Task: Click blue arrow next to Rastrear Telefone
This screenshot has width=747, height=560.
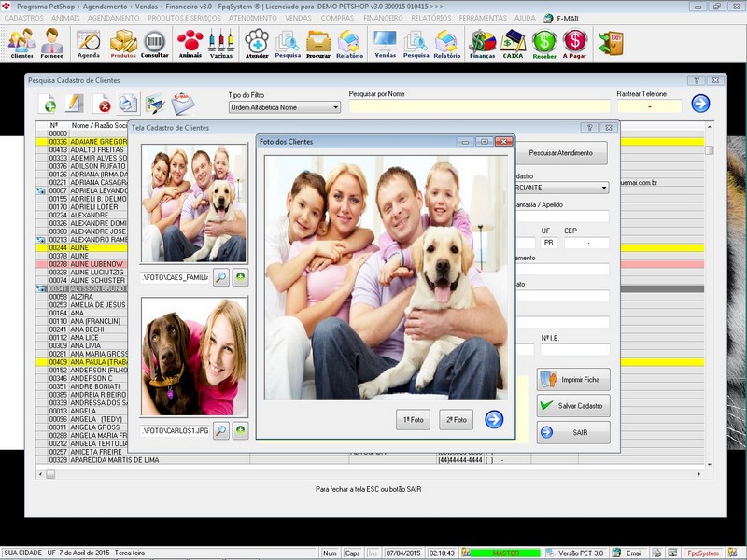Action: (x=700, y=104)
